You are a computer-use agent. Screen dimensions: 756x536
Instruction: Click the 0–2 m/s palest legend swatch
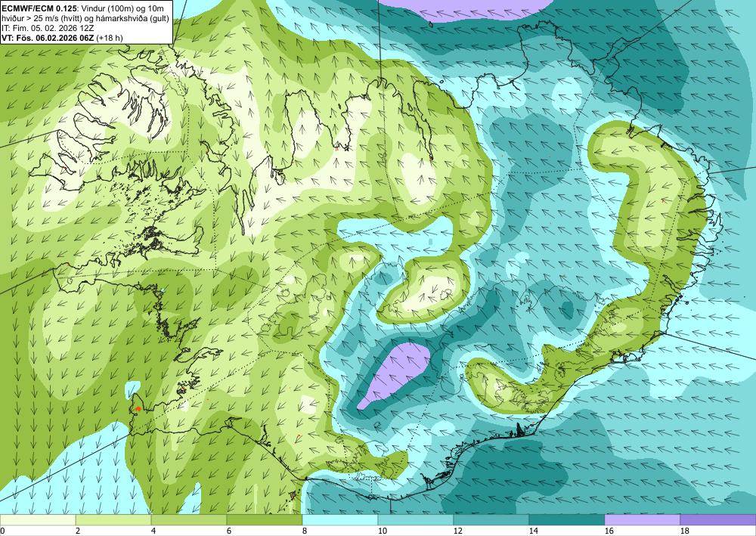[x=38, y=519]
